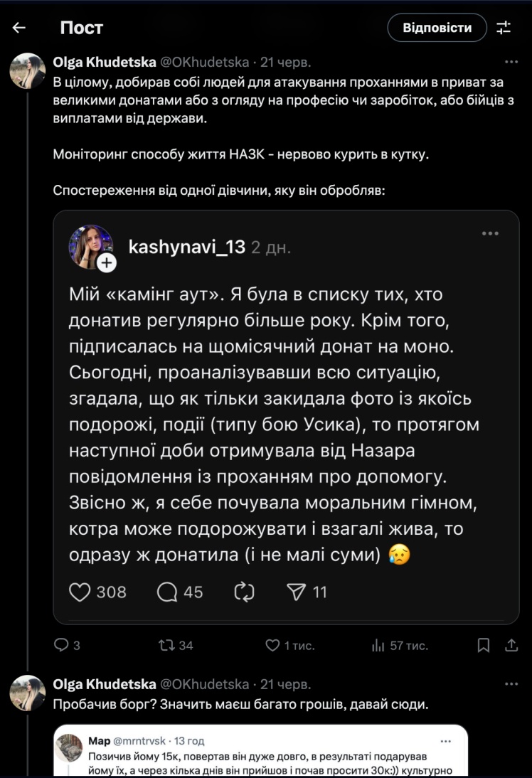Like the post with 1 тис. likes
The width and height of the screenshot is (532, 778).
272,645
